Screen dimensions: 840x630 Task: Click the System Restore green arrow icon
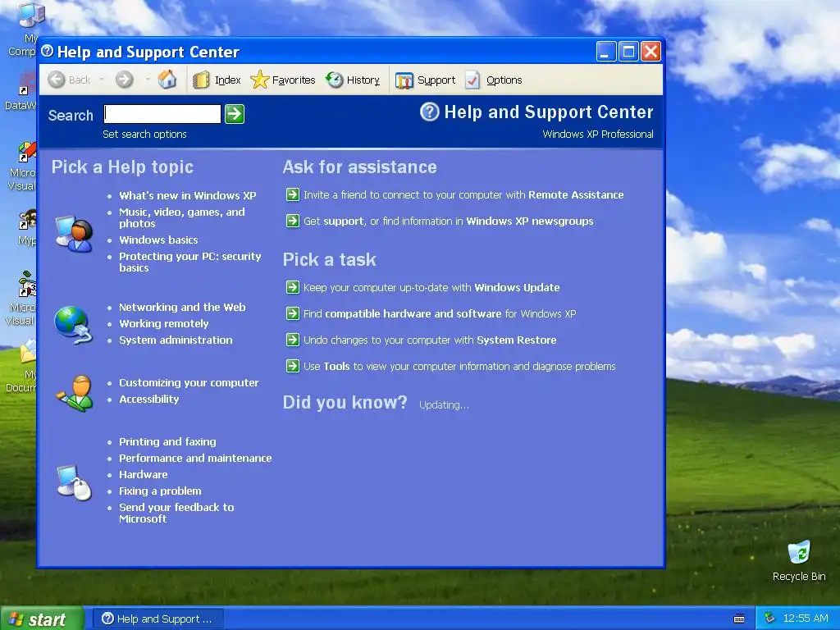[x=293, y=340]
